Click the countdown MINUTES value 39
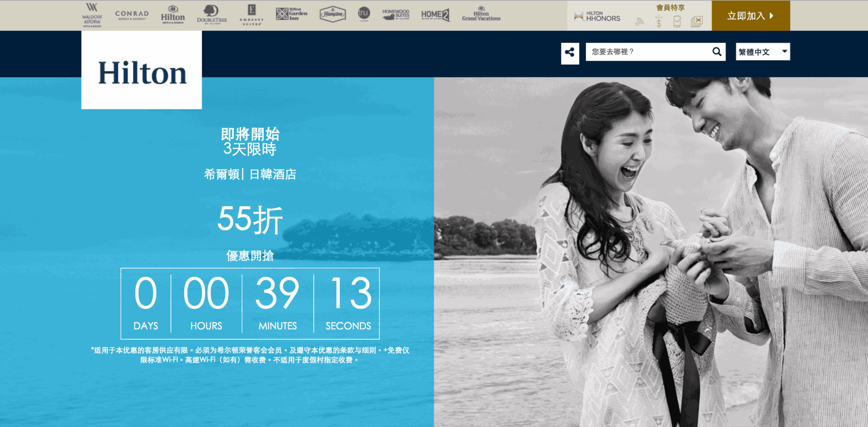Viewport: 868px width, 427px height. tap(277, 293)
